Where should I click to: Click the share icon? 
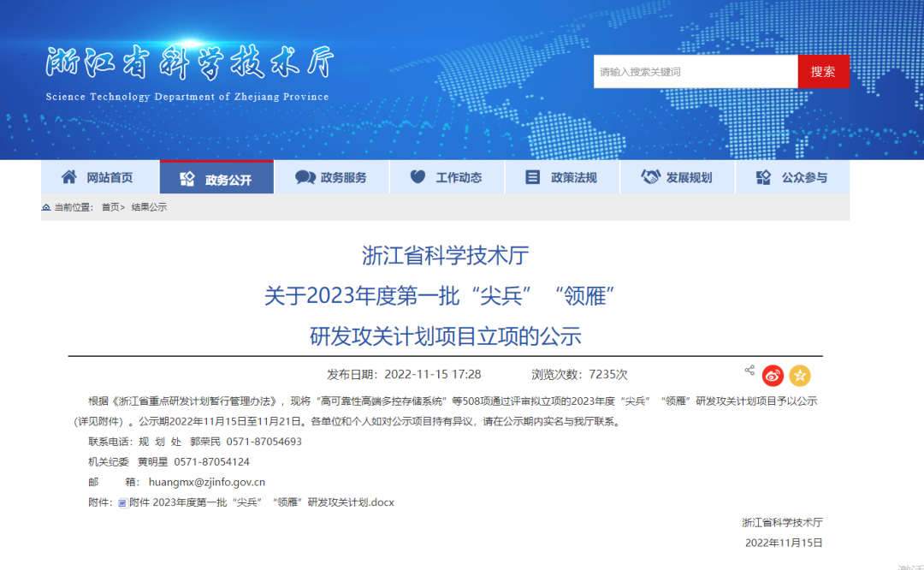pyautogui.click(x=749, y=371)
